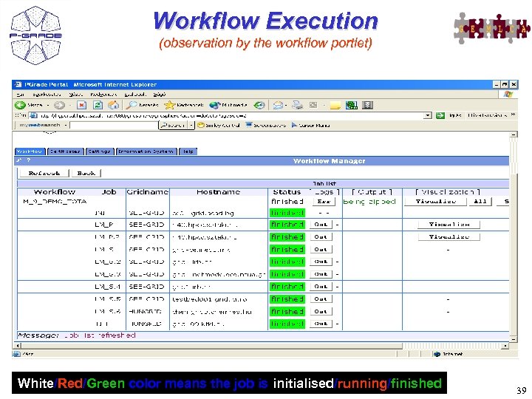Click the green monitor toolbar icon
532x399 pixels.
[x=352, y=105]
